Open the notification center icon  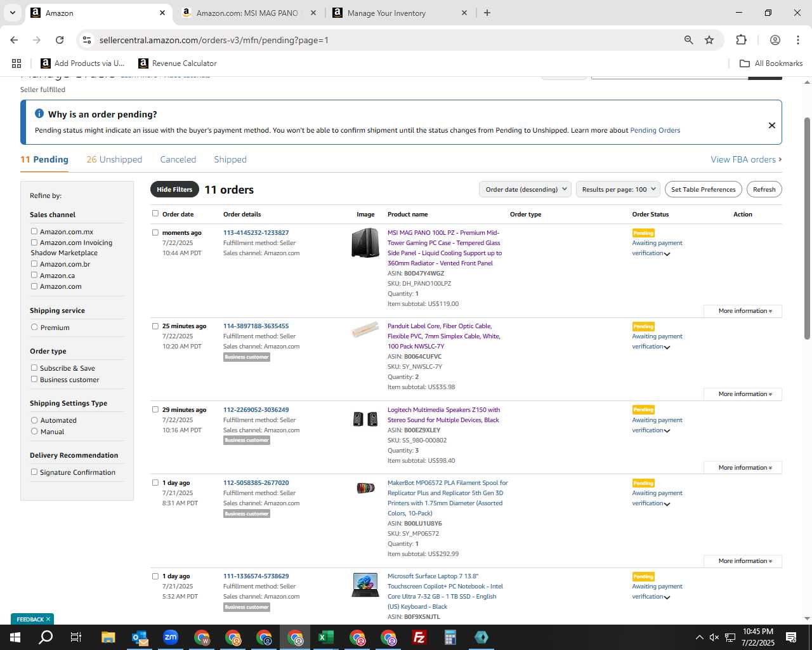pyautogui.click(x=791, y=637)
